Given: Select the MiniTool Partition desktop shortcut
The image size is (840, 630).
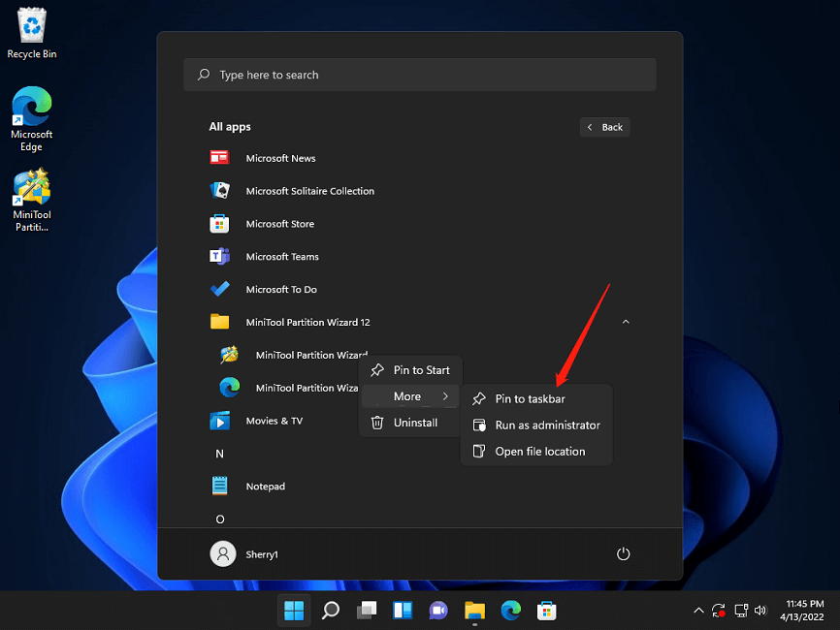Looking at the screenshot, I should point(32,201).
